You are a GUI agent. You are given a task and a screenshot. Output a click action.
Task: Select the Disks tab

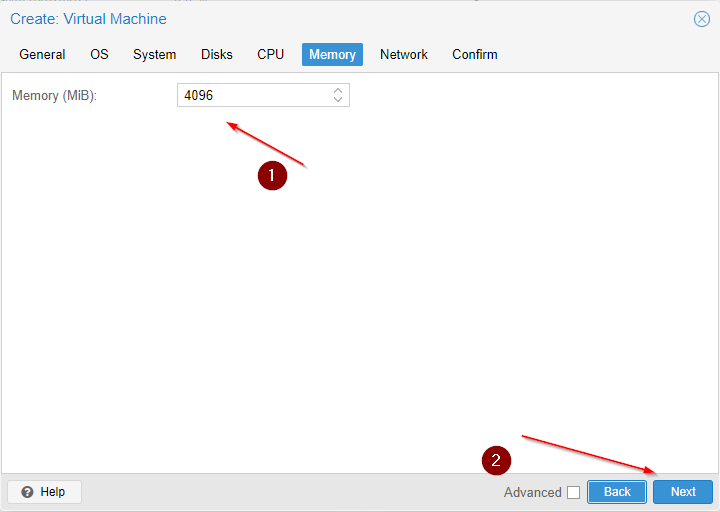click(216, 54)
